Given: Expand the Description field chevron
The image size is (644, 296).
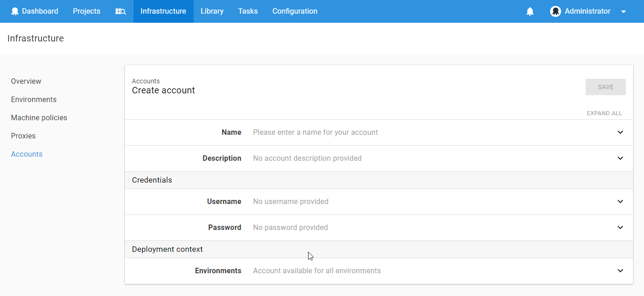Looking at the screenshot, I should click(620, 158).
